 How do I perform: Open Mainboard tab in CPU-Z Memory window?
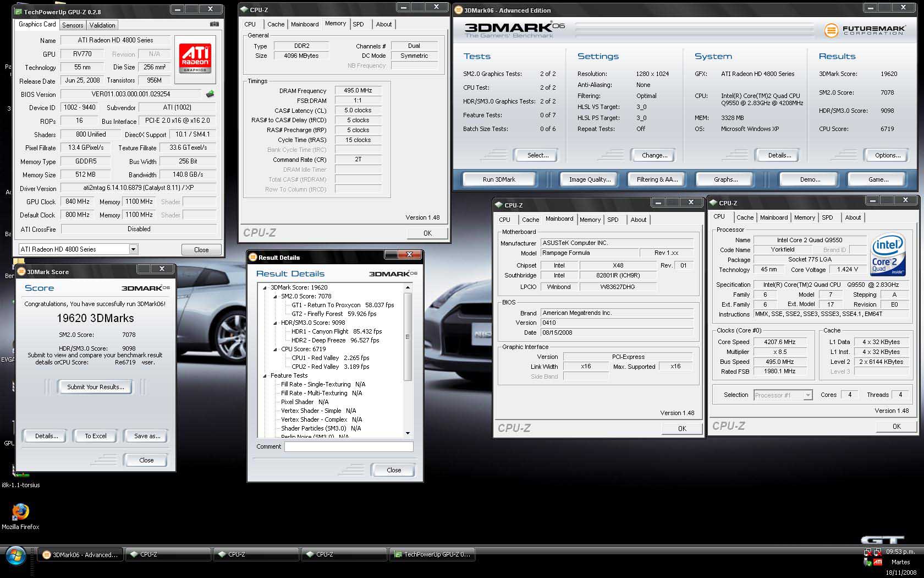(x=305, y=24)
